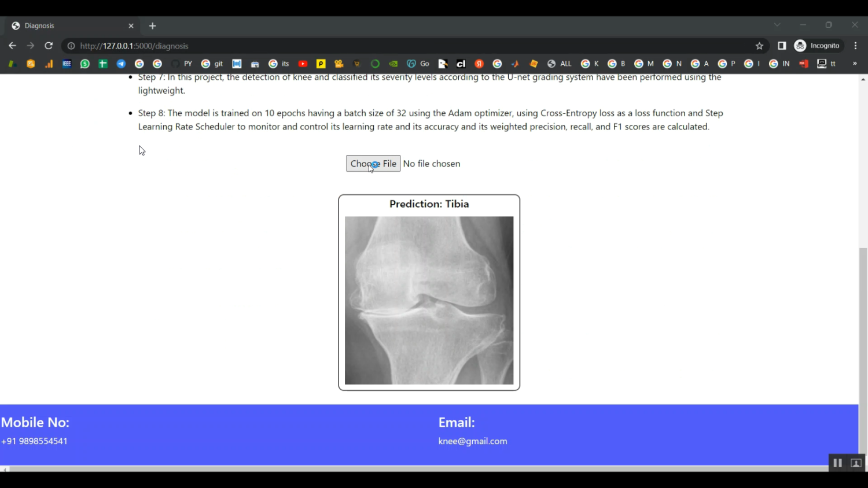Open the Go bookmark
Screen dimensions: 868x488
[x=418, y=64]
